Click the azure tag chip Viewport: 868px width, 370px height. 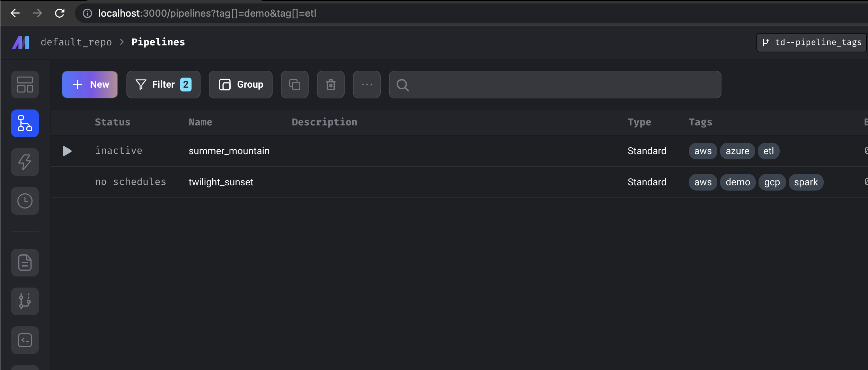(x=737, y=151)
